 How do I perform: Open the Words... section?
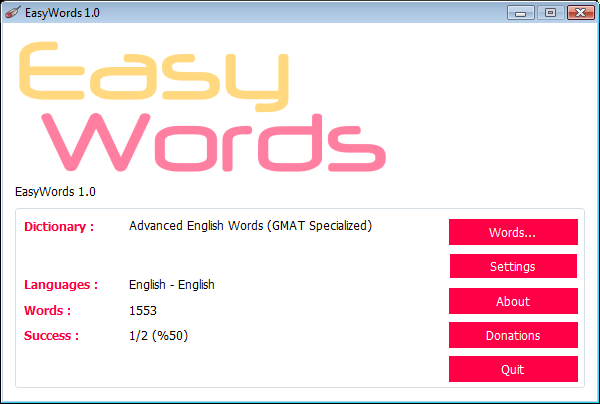click(513, 232)
